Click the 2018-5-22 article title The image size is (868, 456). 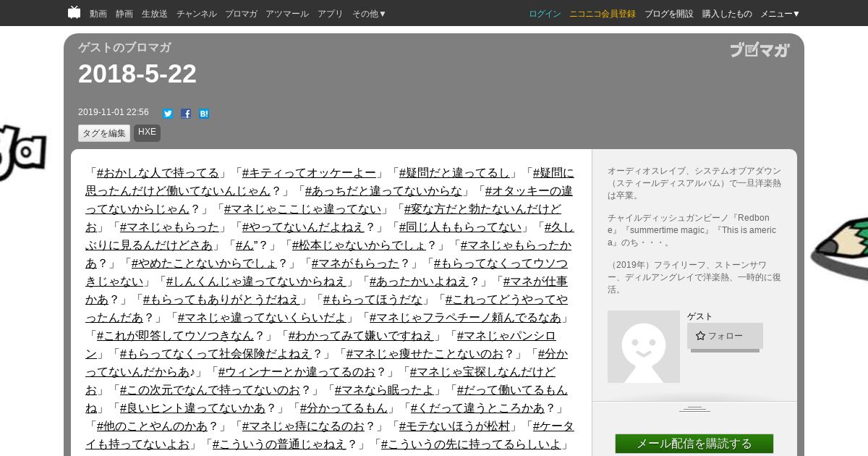tap(137, 74)
